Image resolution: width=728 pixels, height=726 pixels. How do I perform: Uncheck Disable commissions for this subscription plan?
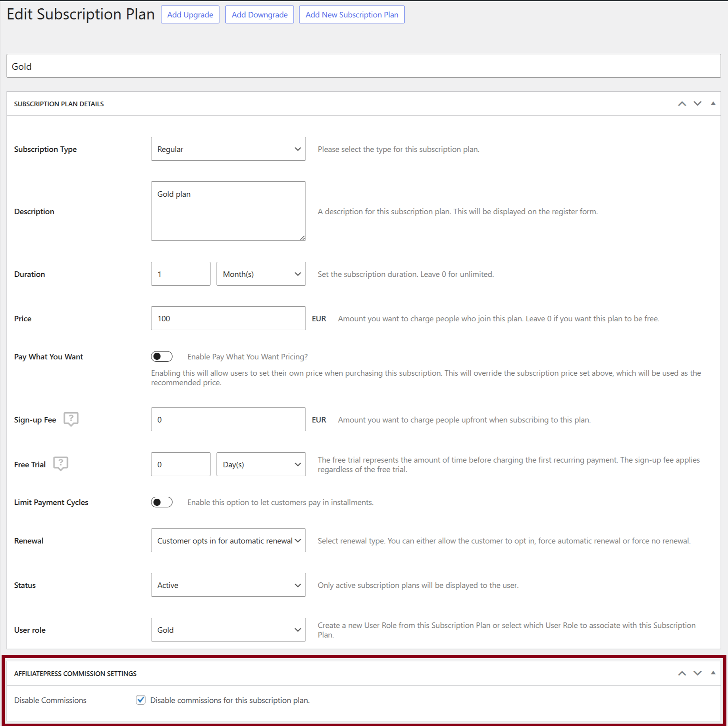tap(141, 700)
